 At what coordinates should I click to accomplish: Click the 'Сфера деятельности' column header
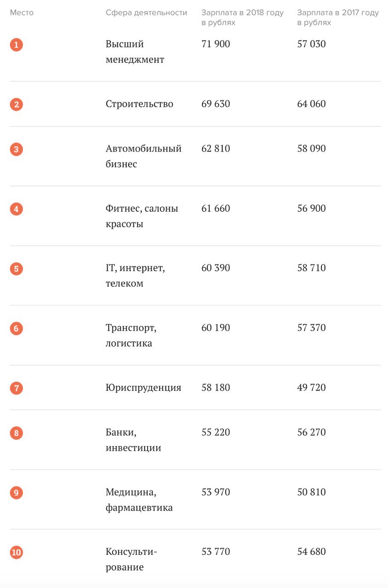pos(146,13)
